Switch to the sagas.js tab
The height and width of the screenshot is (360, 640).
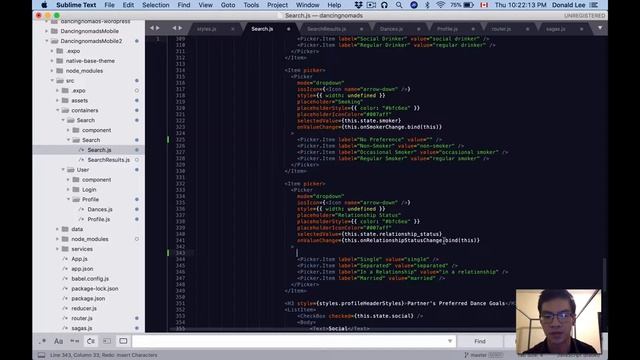[x=556, y=29]
